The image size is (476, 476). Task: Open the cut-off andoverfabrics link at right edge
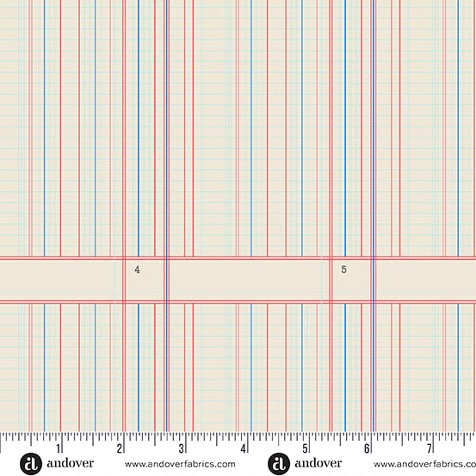[x=424, y=464]
